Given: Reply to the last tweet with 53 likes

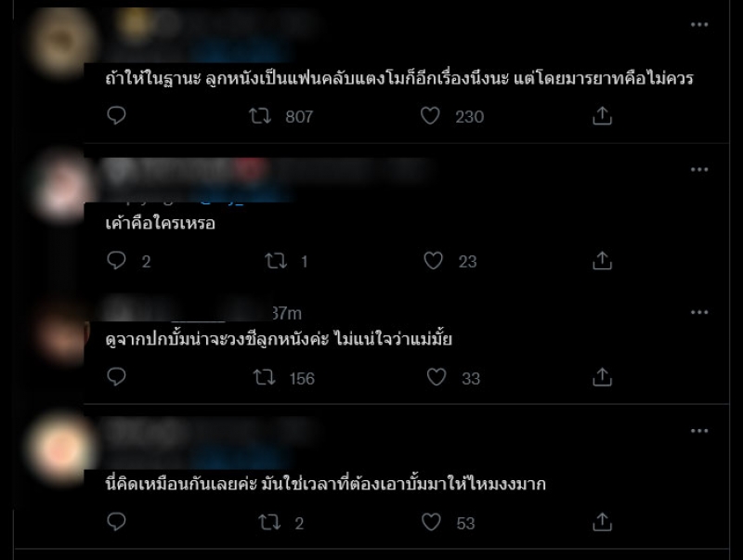Looking at the screenshot, I should click(116, 522).
